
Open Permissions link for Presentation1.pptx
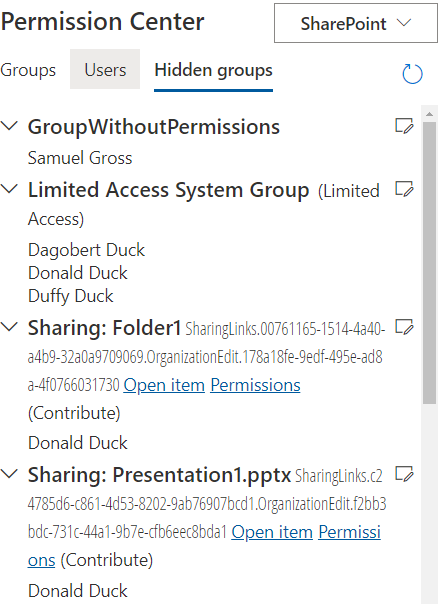349,532
